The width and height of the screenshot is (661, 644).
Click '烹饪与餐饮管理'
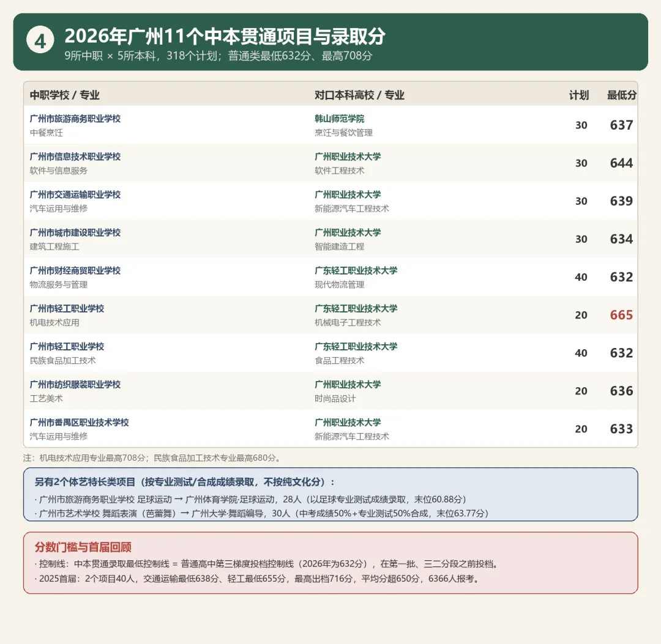point(343,133)
